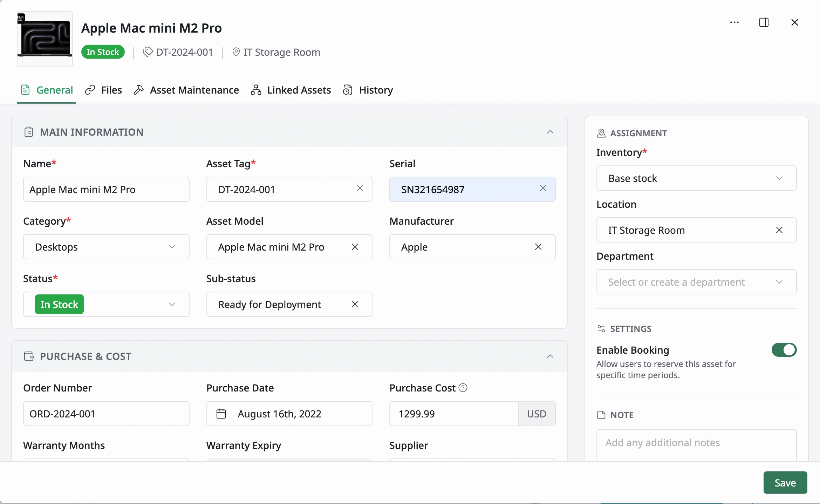Switch to the General tab
The height and width of the screenshot is (504, 820).
(47, 90)
